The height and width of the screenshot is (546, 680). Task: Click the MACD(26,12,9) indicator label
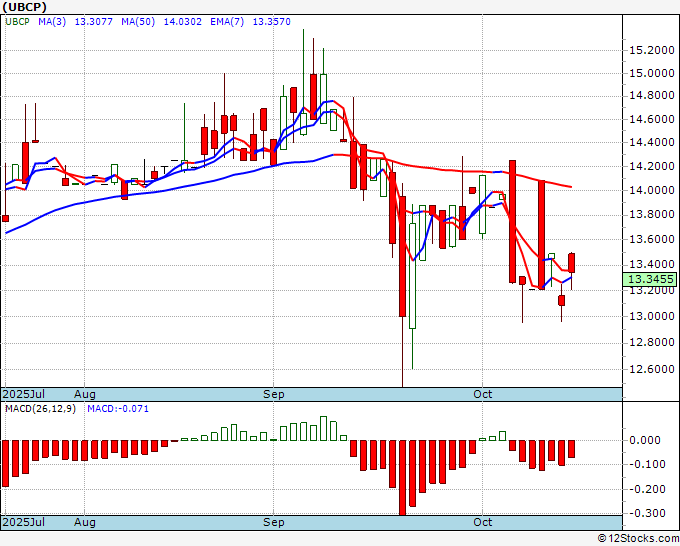(x=40, y=409)
